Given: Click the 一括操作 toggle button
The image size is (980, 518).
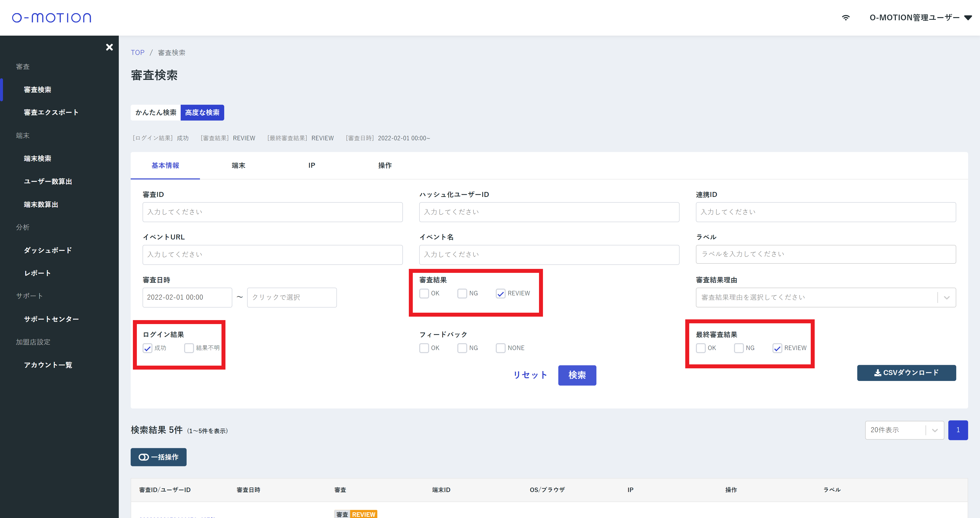Looking at the screenshot, I should click(x=158, y=457).
